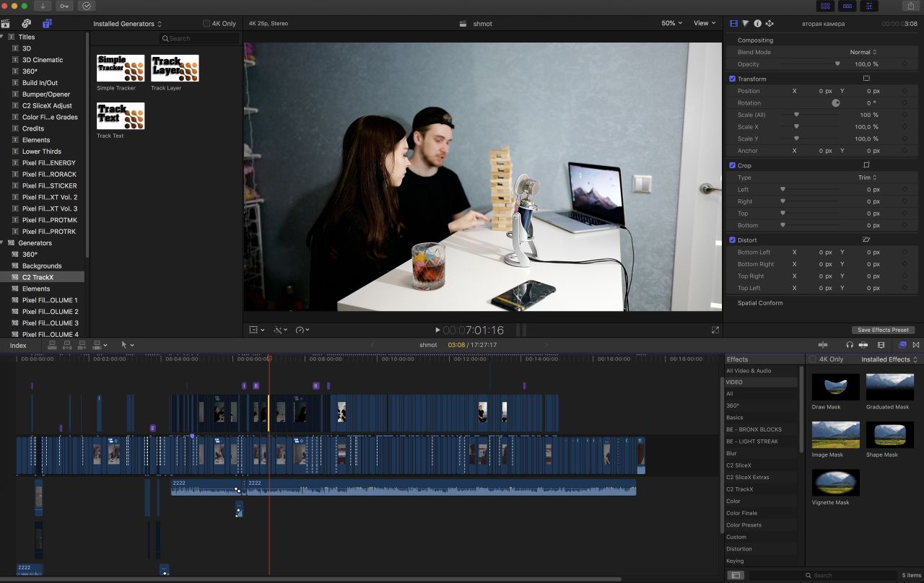The image size is (924, 583).
Task: Disable the Distort effect checkbox
Action: point(732,240)
